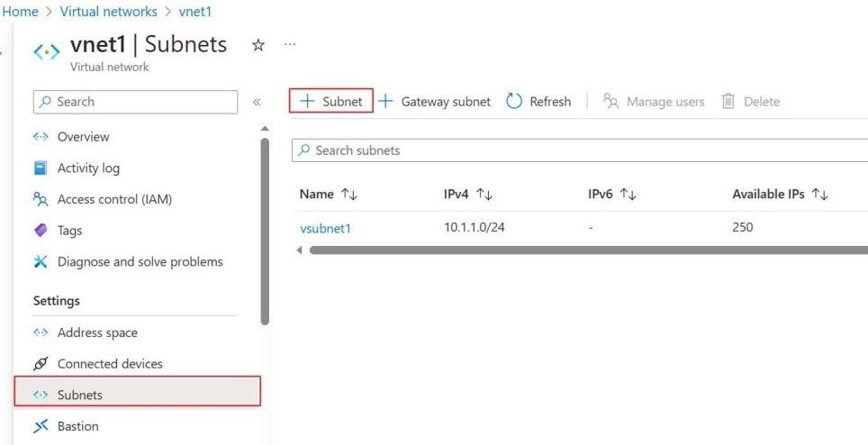Collapse the sidebar with the double chevron
This screenshot has height=445, width=868.
pyautogui.click(x=257, y=102)
